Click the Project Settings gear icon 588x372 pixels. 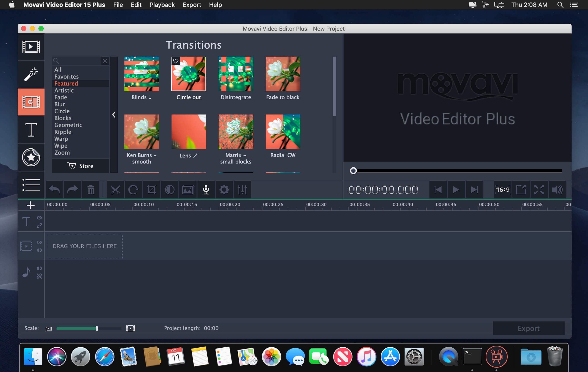tap(224, 189)
